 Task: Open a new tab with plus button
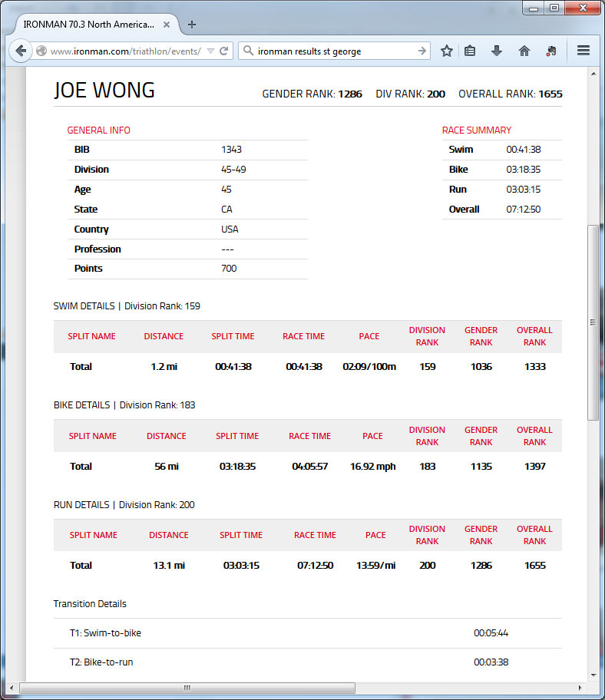192,24
